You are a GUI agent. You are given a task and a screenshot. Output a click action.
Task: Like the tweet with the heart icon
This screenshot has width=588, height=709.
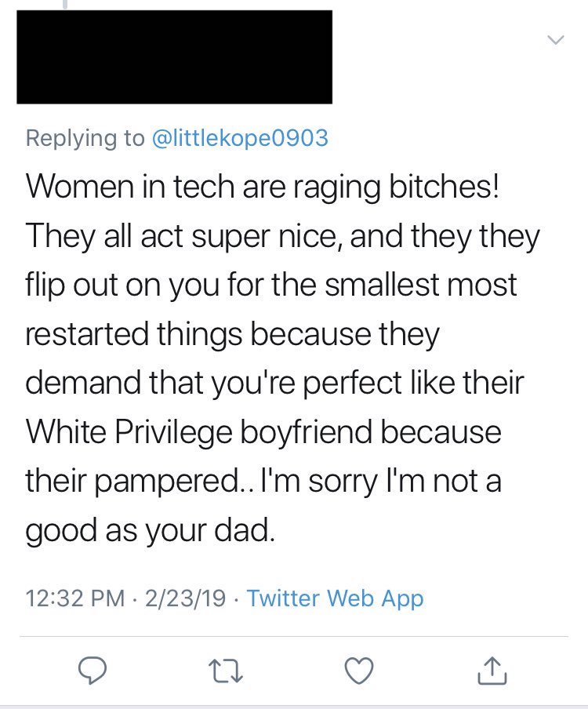[359, 670]
